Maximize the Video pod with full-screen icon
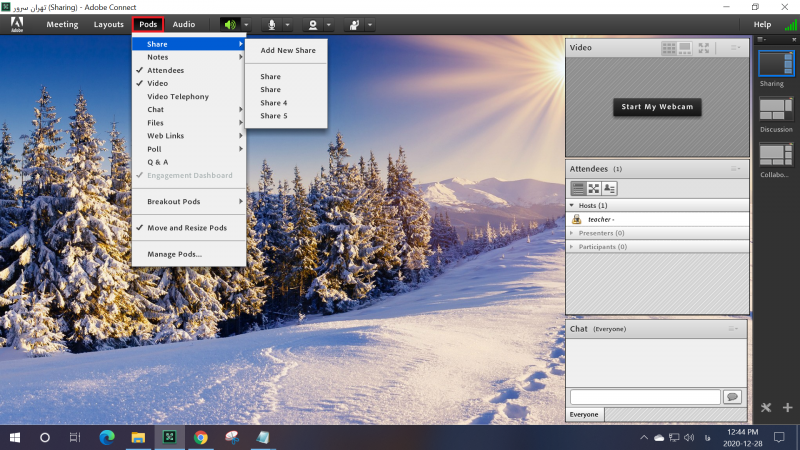This screenshot has height=450, width=800. pos(704,48)
